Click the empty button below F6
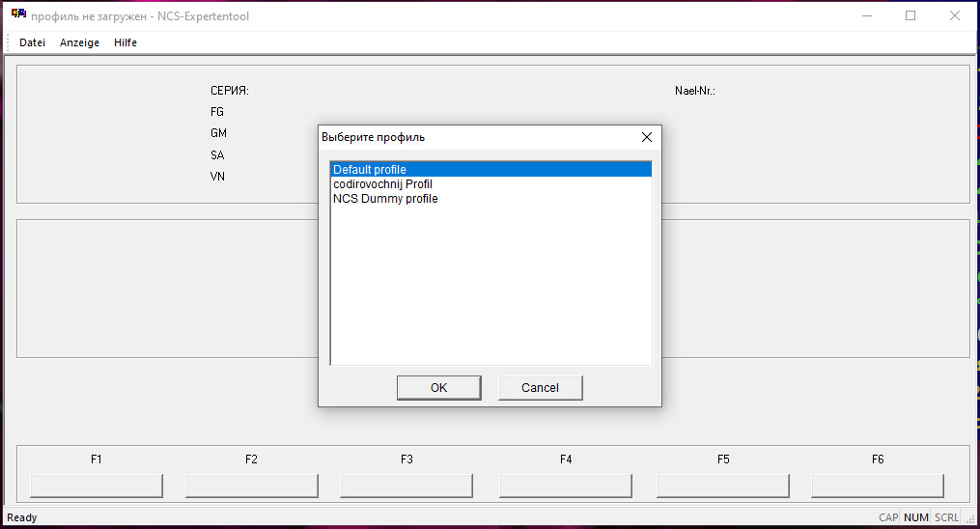 click(x=878, y=485)
